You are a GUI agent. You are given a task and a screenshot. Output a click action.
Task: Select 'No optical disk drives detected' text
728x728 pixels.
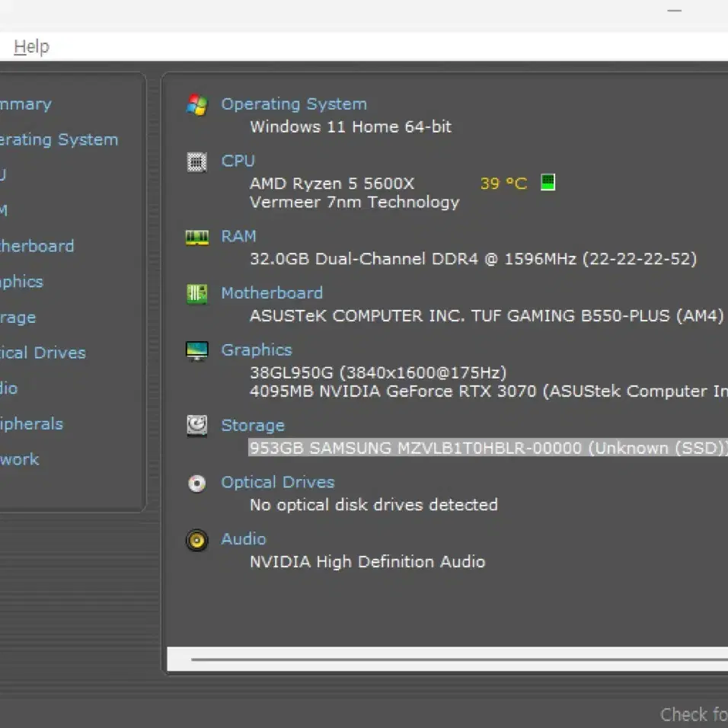(374, 505)
